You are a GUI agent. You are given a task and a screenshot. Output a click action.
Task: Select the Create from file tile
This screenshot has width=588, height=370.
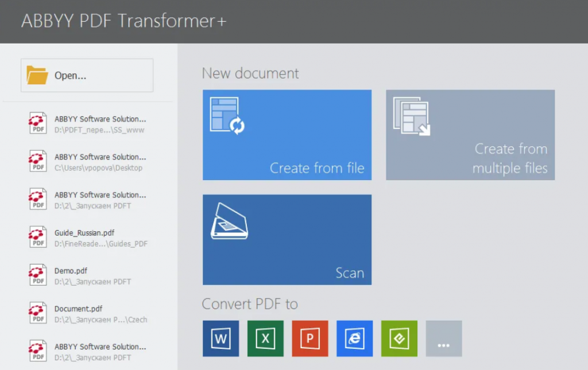coord(287,135)
